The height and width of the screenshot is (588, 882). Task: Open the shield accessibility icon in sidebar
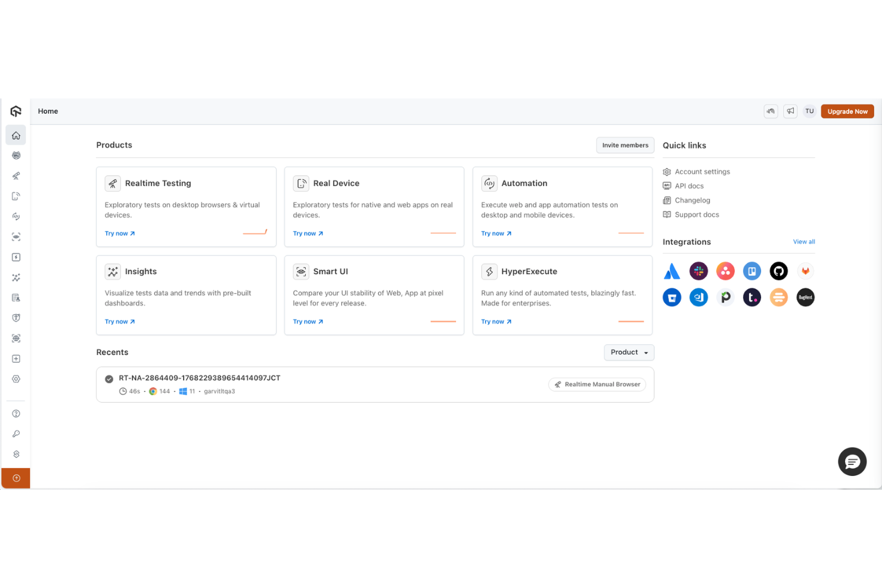click(16, 318)
